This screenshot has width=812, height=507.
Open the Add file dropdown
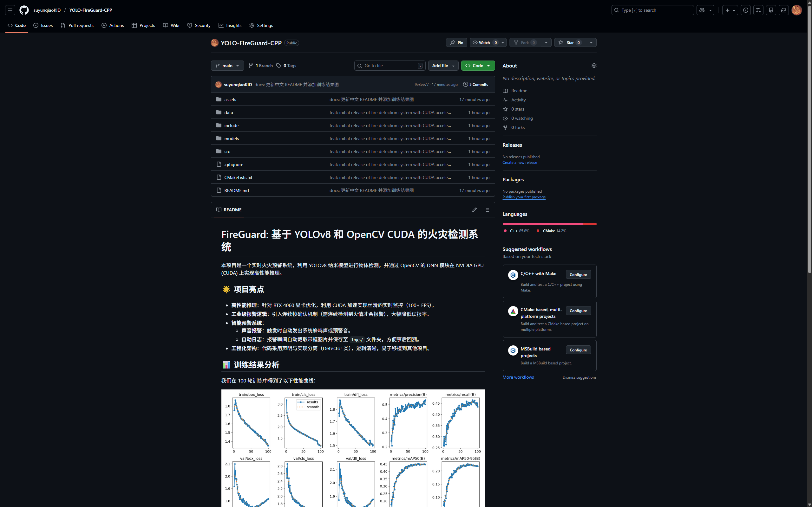coord(443,65)
